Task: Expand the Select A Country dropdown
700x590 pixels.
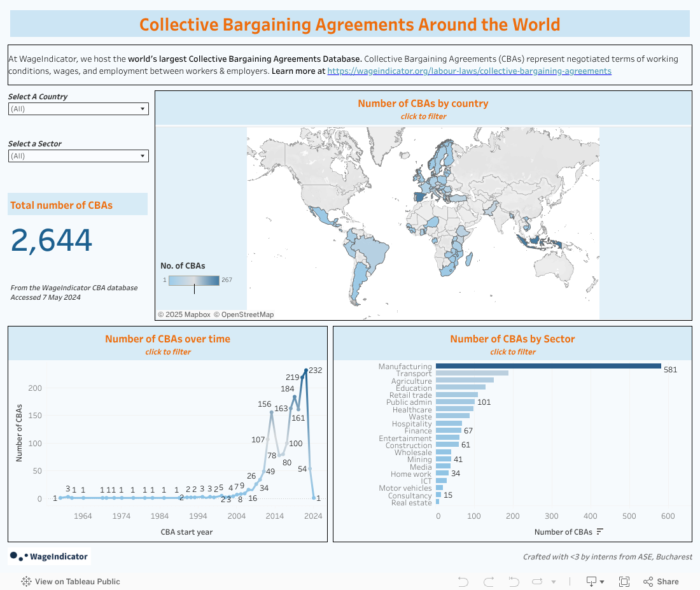Action: (x=78, y=109)
